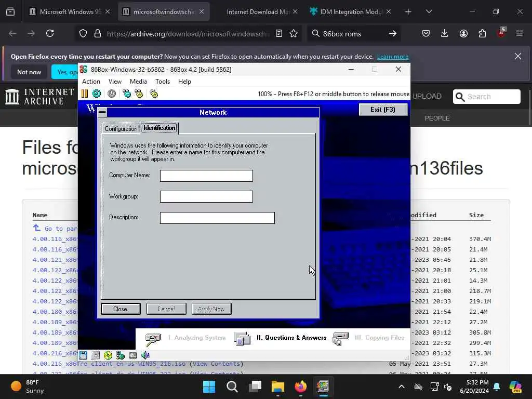This screenshot has height=399, width=532.
Task: Open 86Box View menu
Action: 115,82
